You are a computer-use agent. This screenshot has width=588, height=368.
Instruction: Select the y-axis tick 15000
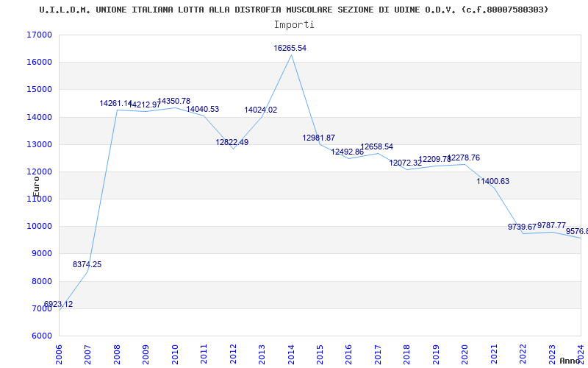[x=39, y=90]
